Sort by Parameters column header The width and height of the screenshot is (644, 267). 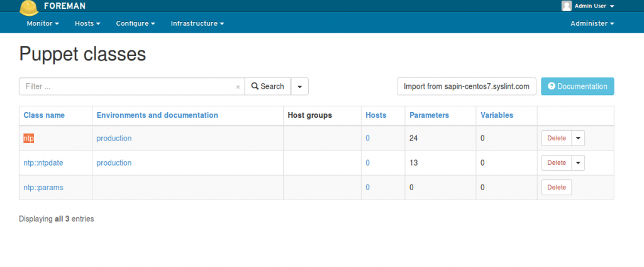[x=429, y=115]
